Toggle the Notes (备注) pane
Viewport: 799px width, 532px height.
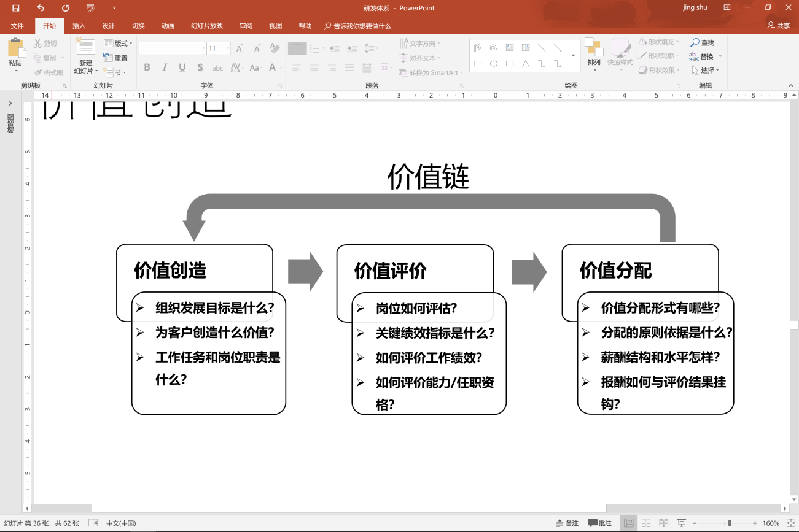567,523
